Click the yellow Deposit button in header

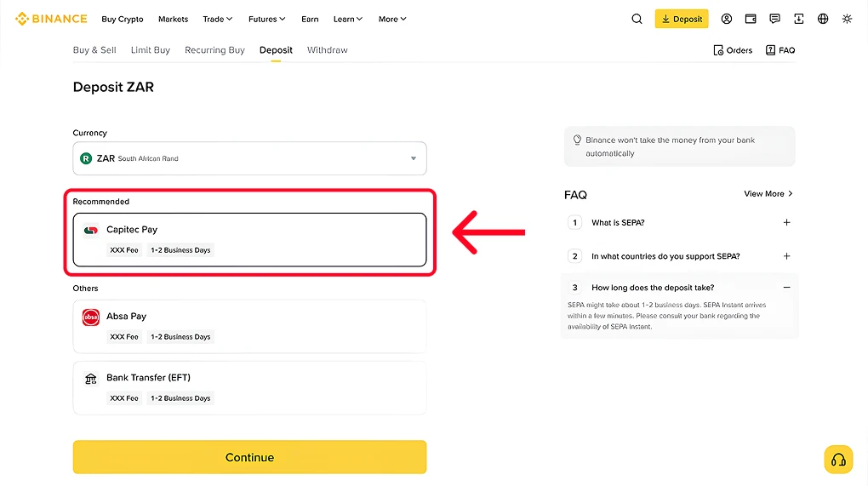click(682, 19)
